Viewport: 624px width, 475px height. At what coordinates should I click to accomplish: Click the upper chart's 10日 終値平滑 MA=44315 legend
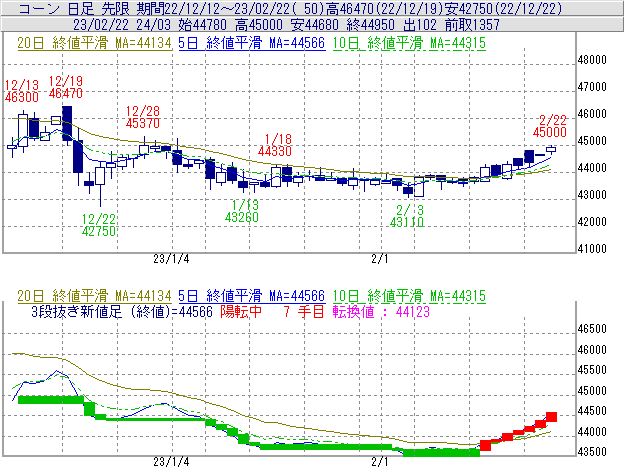[x=409, y=43]
